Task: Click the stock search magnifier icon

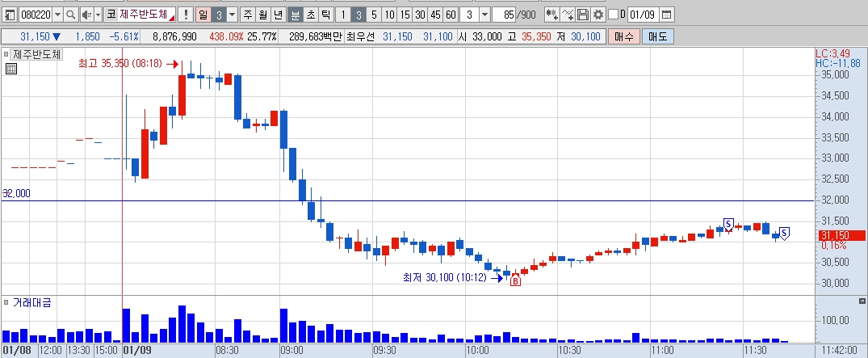Action: 71,15
